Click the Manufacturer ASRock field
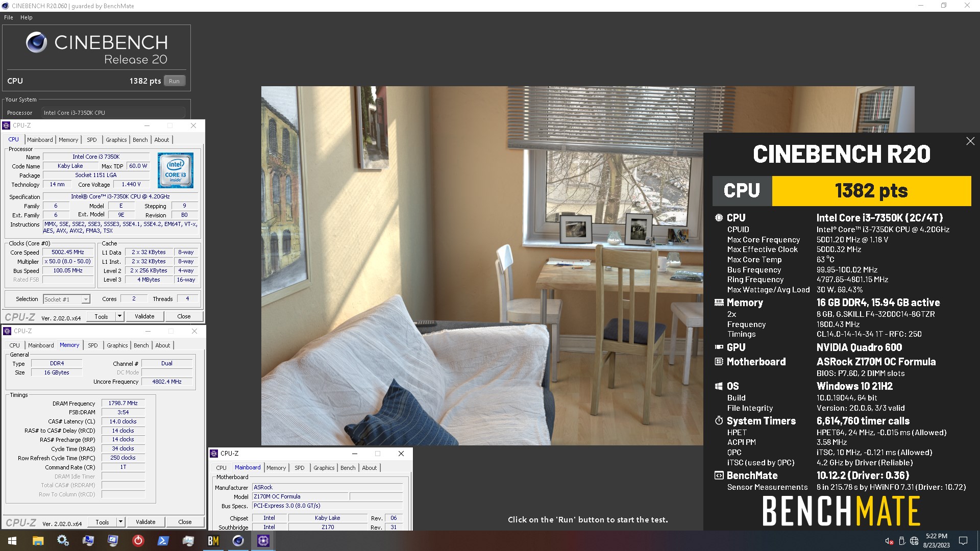The image size is (980, 551). [328, 487]
